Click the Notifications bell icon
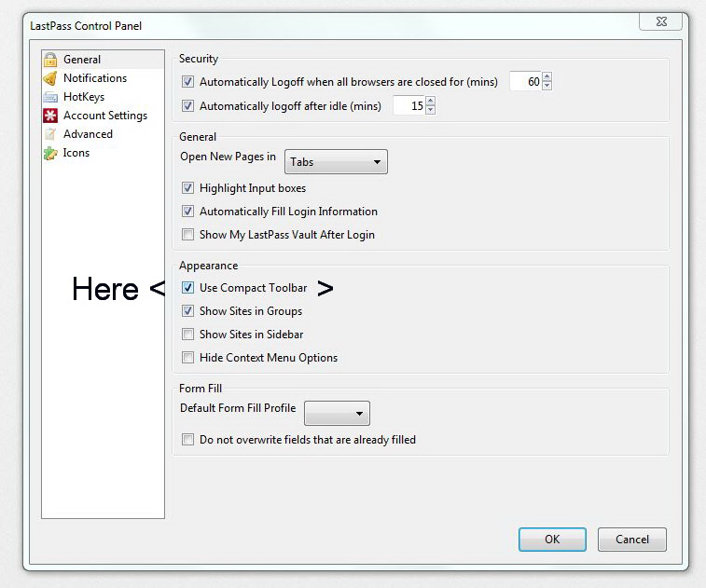The width and height of the screenshot is (706, 588). (x=50, y=78)
